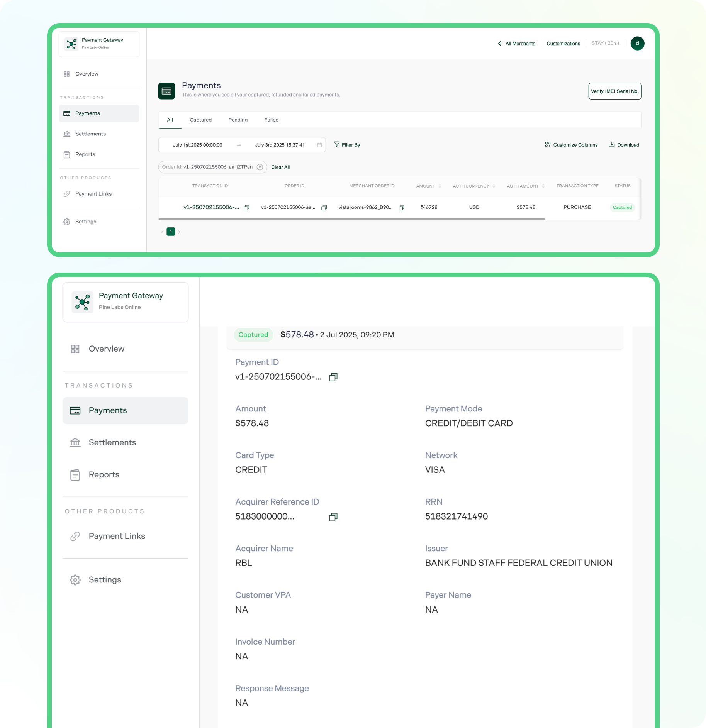Image resolution: width=706 pixels, height=728 pixels.
Task: Sort the table by Amount column
Action: (x=439, y=186)
